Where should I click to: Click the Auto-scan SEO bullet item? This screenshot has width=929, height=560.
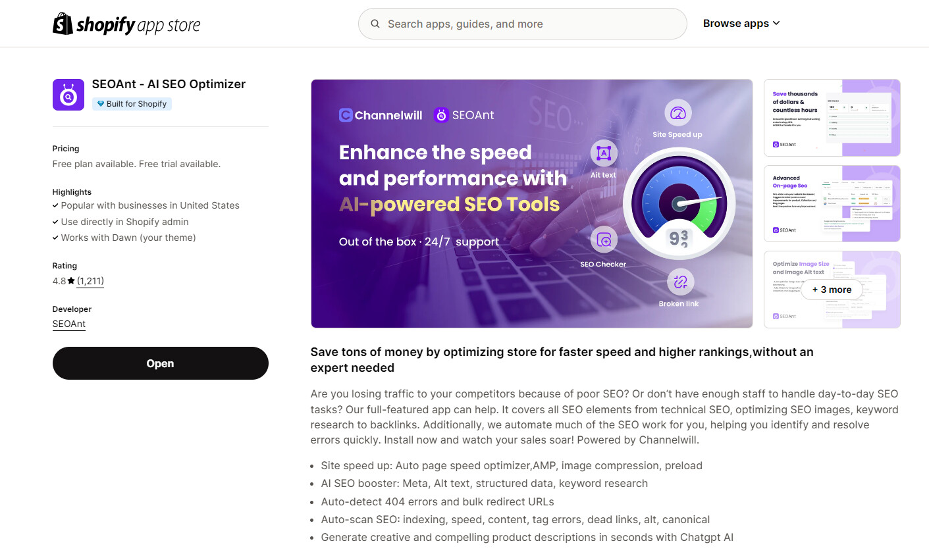pos(516,519)
